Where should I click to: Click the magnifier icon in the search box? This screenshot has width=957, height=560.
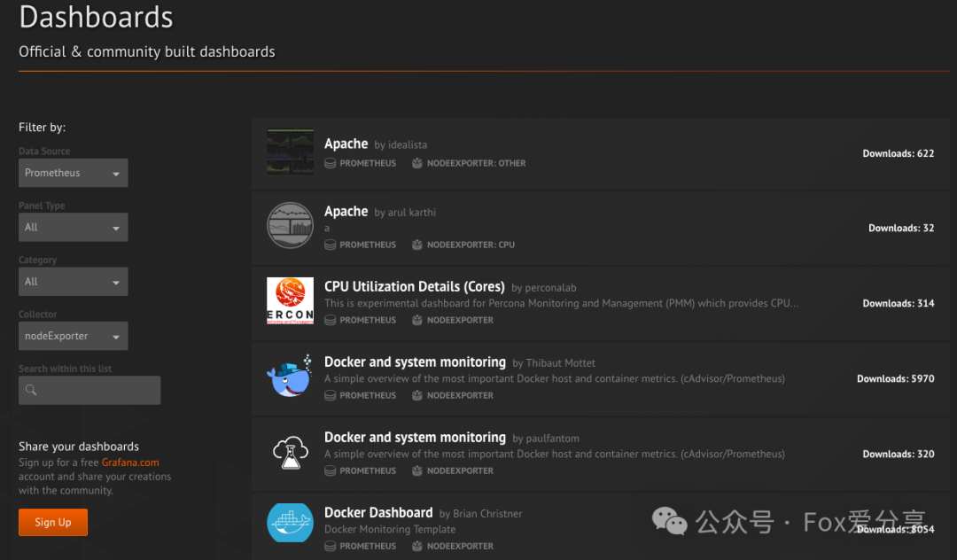coord(31,390)
